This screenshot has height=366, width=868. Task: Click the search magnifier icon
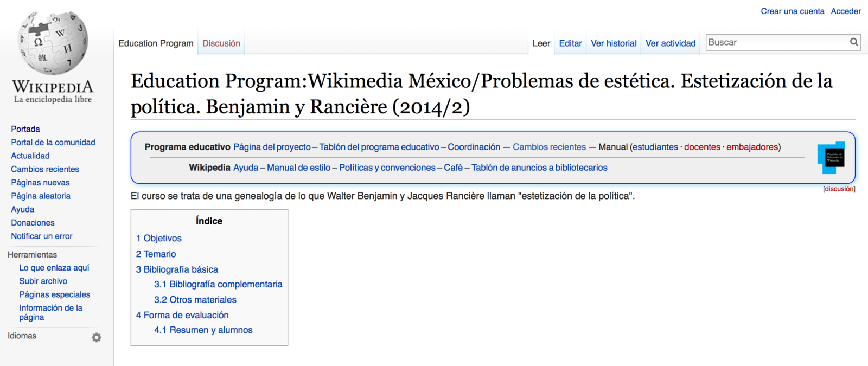pyautogui.click(x=854, y=42)
